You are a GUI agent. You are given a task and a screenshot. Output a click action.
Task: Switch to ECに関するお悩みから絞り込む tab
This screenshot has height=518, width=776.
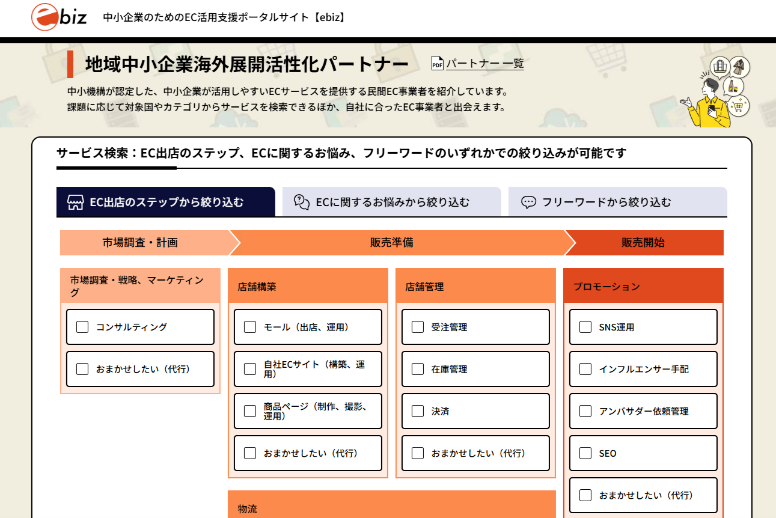coord(391,202)
